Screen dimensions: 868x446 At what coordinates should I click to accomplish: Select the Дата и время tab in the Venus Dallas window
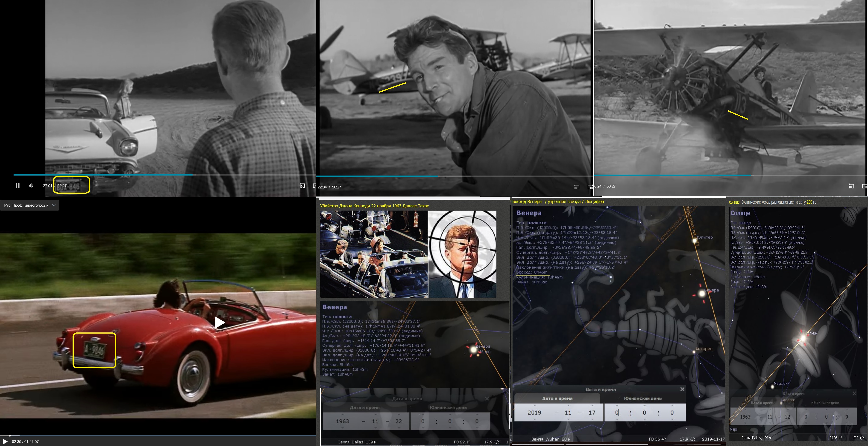click(365, 407)
